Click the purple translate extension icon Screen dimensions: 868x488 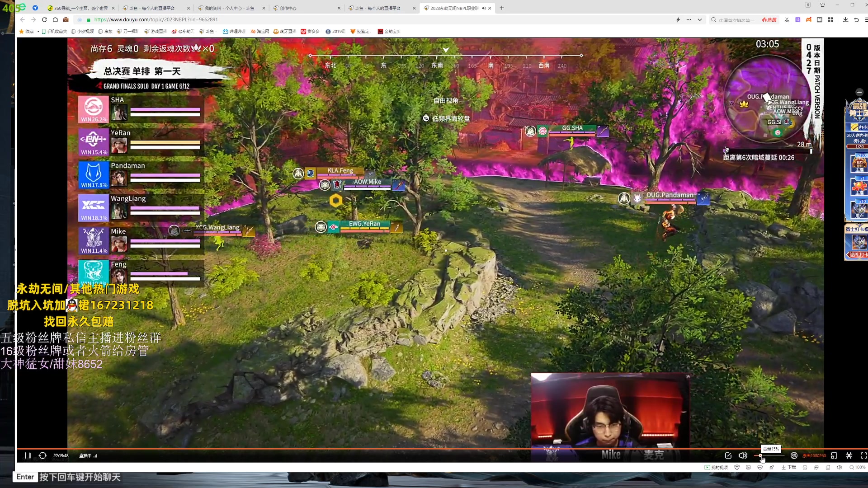click(797, 20)
